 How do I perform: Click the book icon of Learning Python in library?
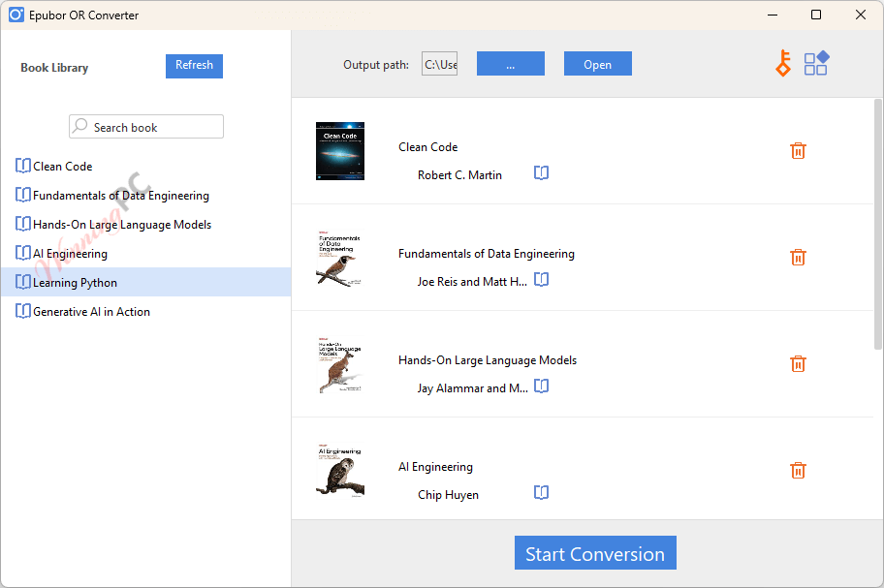click(23, 282)
